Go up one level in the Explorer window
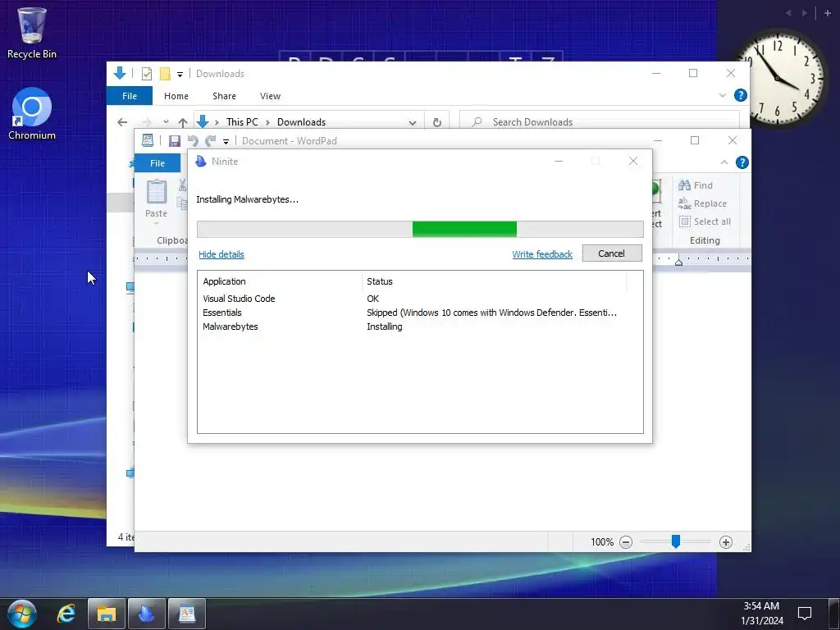The width and height of the screenshot is (840, 630). point(183,122)
